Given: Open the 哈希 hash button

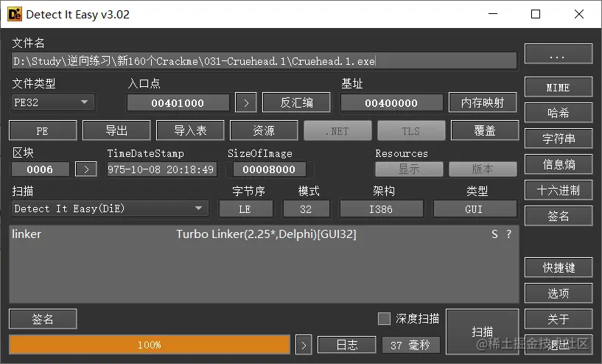Looking at the screenshot, I should (x=559, y=113).
